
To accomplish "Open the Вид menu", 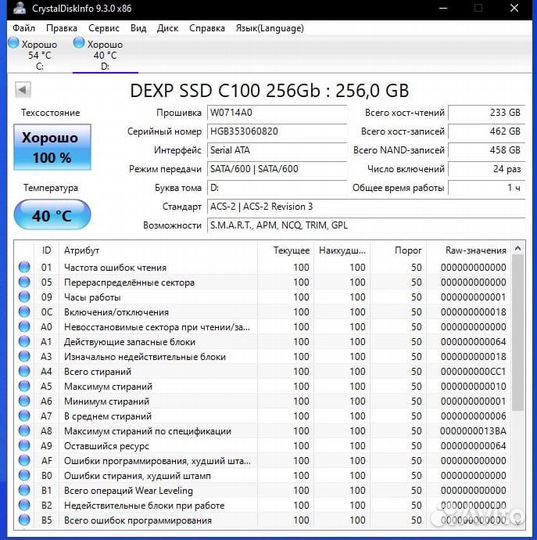I will pyautogui.click(x=138, y=28).
